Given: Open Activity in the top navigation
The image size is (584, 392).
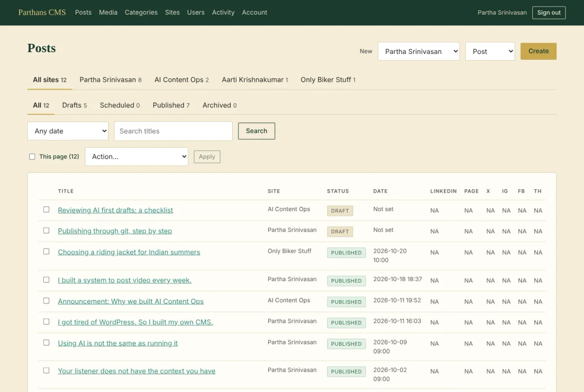Looking at the screenshot, I should pyautogui.click(x=223, y=12).
